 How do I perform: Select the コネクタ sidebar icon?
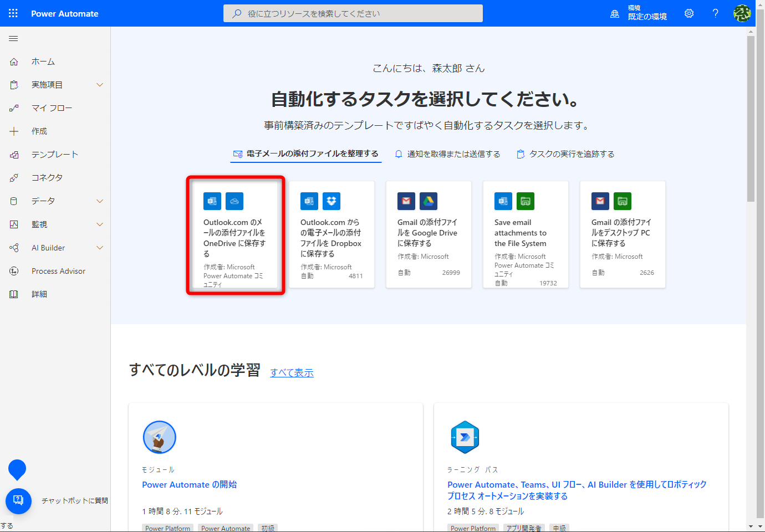point(13,177)
